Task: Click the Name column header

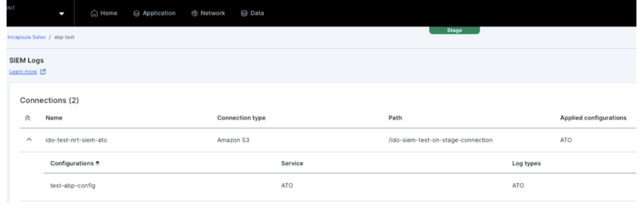Action: 54,118
